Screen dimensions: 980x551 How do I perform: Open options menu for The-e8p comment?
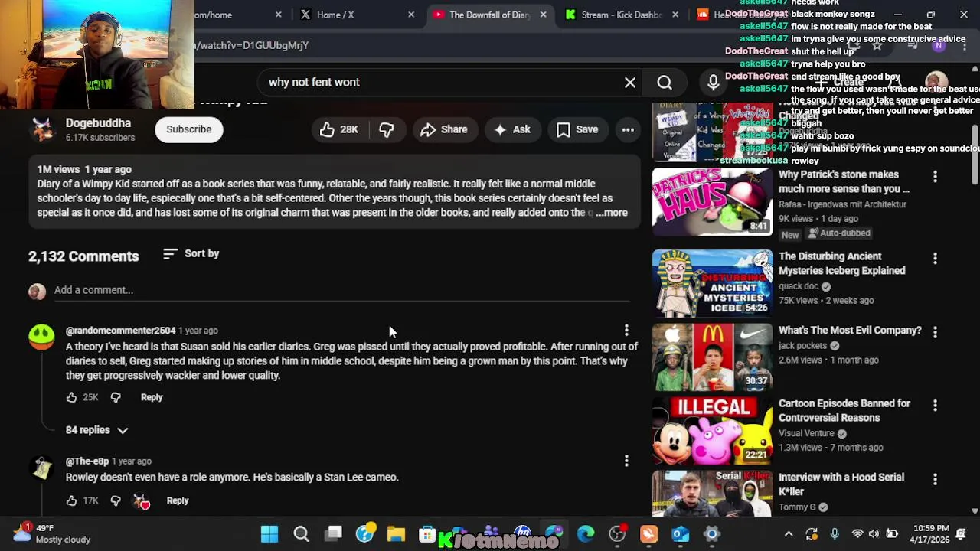626,461
